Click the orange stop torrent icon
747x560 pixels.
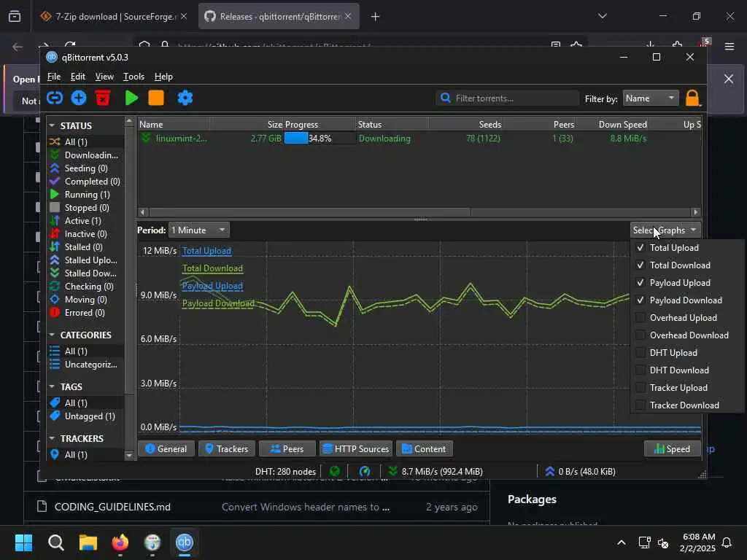click(156, 98)
